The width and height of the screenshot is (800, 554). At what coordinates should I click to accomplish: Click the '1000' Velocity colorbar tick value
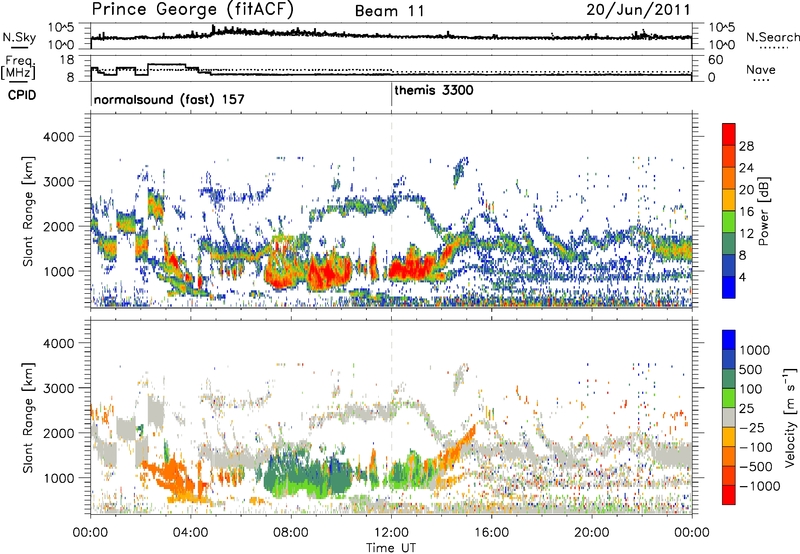754,350
